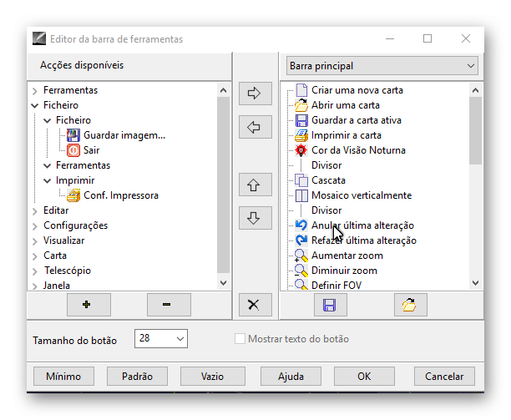Viewport: 511px width, 420px height.
Task: Click right list scrollbar up arrow
Action: [x=475, y=90]
